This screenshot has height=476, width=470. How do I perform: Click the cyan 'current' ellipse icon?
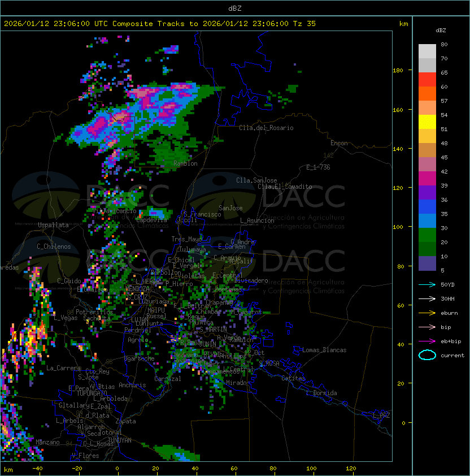tap(427, 355)
